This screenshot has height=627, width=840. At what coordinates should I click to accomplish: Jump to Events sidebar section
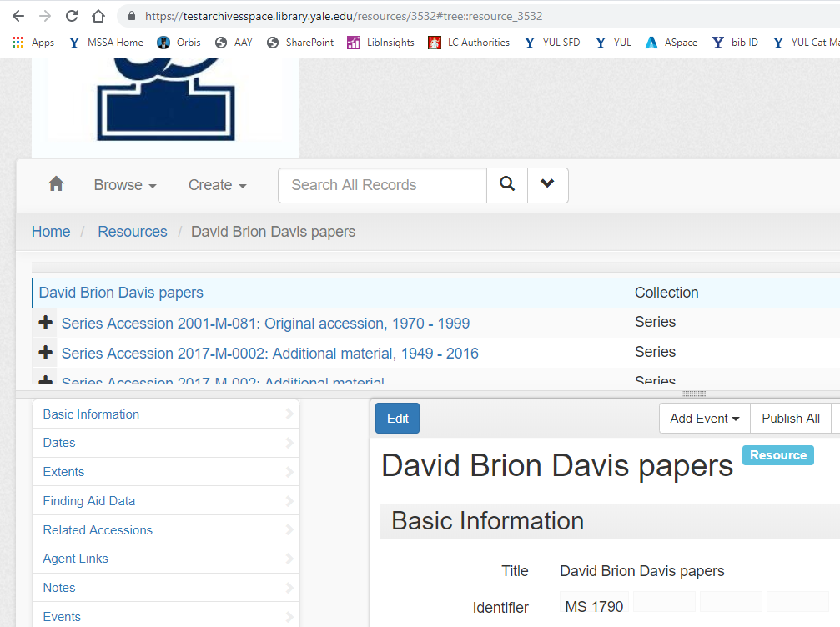click(x=166, y=616)
